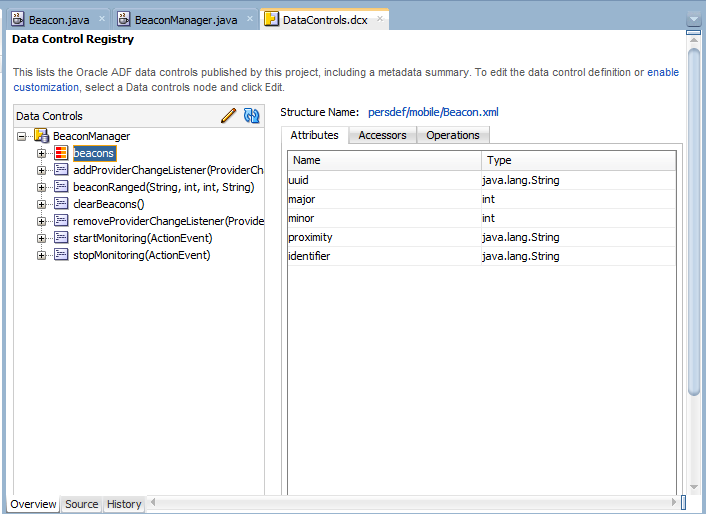
Task: Switch to the History view tab
Action: [x=124, y=504]
